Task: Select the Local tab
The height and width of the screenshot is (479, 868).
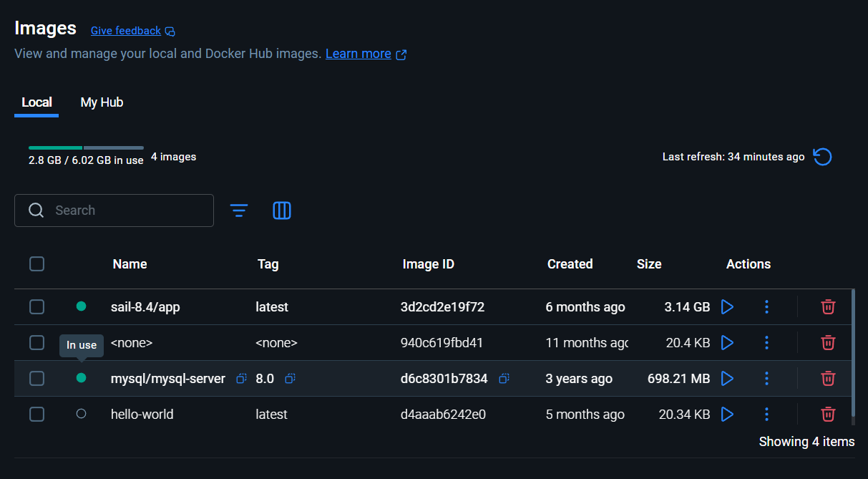Action: click(x=36, y=102)
